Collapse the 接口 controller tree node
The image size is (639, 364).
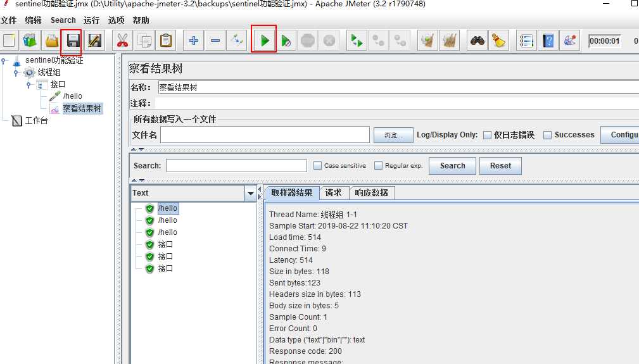point(28,84)
